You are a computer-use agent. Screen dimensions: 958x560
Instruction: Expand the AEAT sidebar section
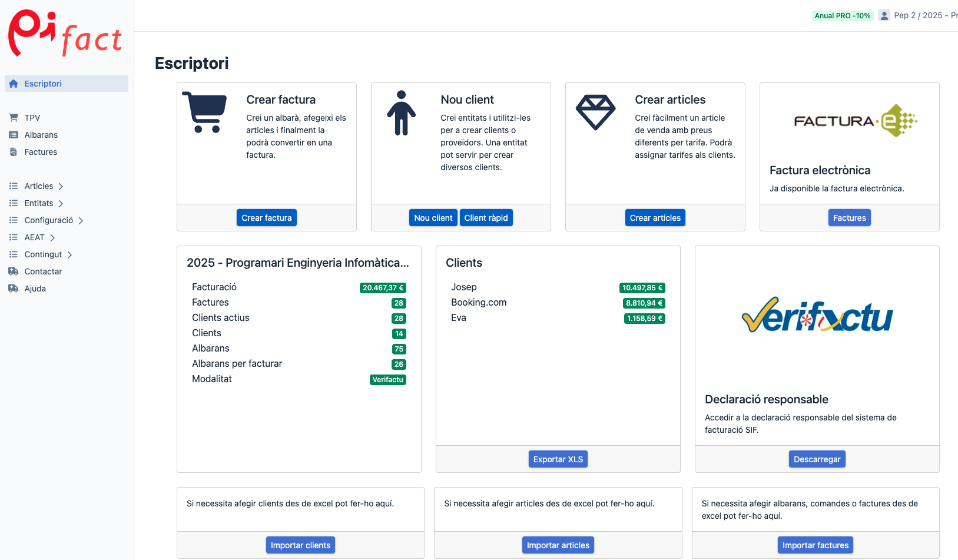point(52,238)
